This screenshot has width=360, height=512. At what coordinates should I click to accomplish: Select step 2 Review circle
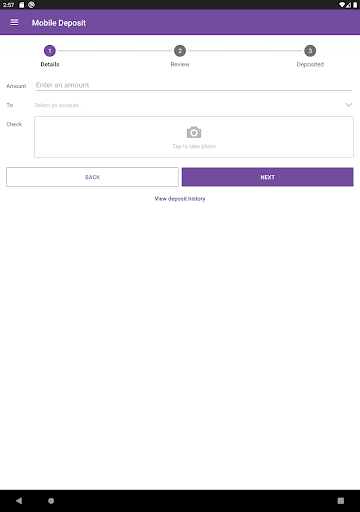click(x=180, y=51)
